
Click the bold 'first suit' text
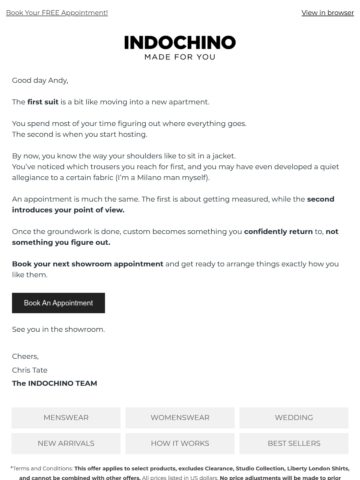pos(43,102)
